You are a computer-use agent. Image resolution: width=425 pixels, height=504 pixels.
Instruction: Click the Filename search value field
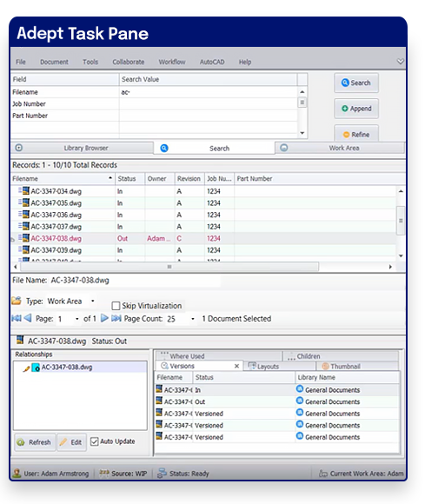pos(209,92)
